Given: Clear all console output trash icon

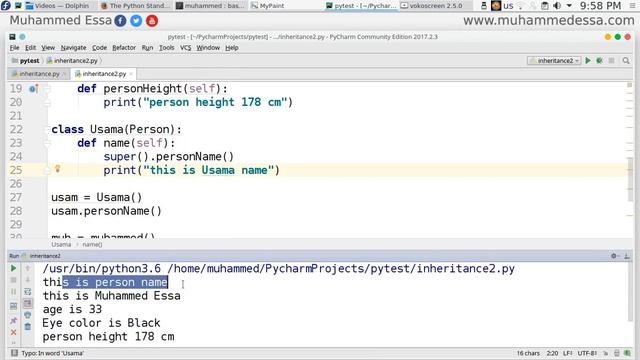Looking at the screenshot, I should (27, 327).
